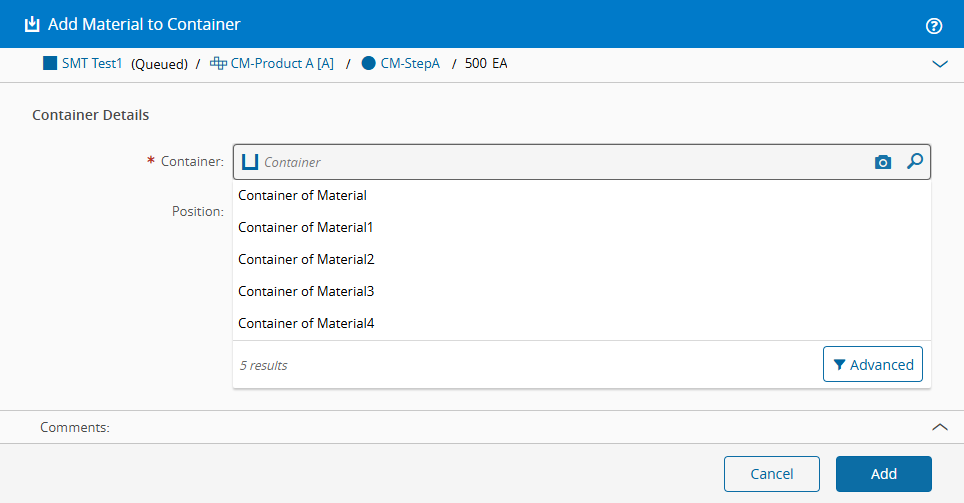Click the container icon in field
Image resolution: width=964 pixels, height=503 pixels.
[250, 162]
